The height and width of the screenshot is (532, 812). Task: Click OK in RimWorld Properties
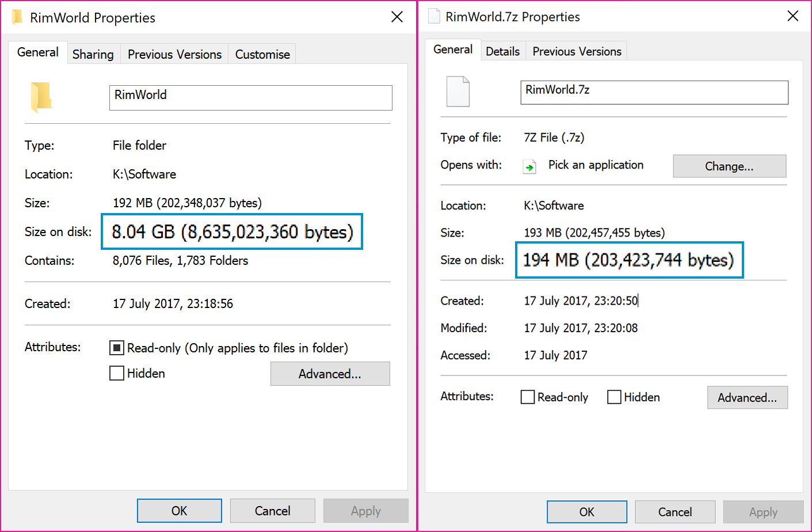point(180,511)
